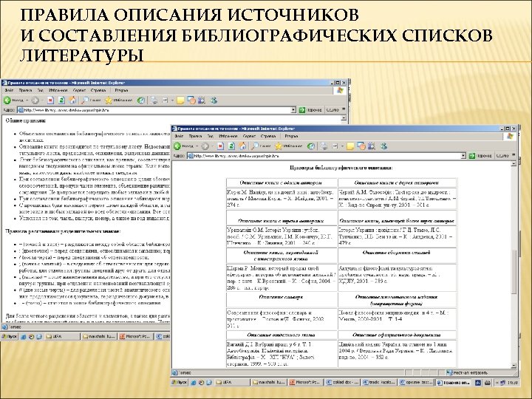This screenshot has height=399, width=532.
Task: Click Forward arrow in front browser window
Action: point(205,146)
